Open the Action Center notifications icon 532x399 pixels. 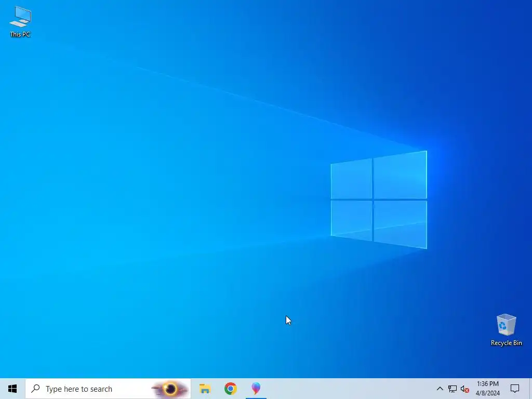point(515,389)
